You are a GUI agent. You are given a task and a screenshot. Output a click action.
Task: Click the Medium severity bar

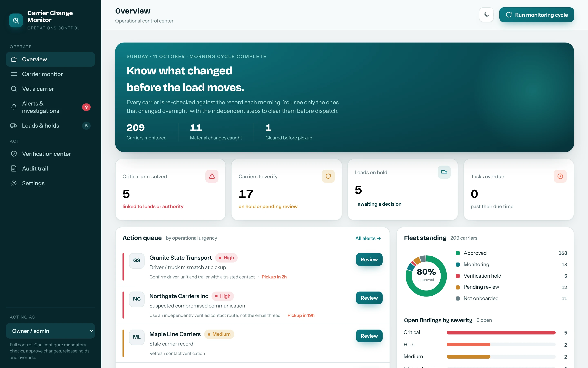point(501,357)
